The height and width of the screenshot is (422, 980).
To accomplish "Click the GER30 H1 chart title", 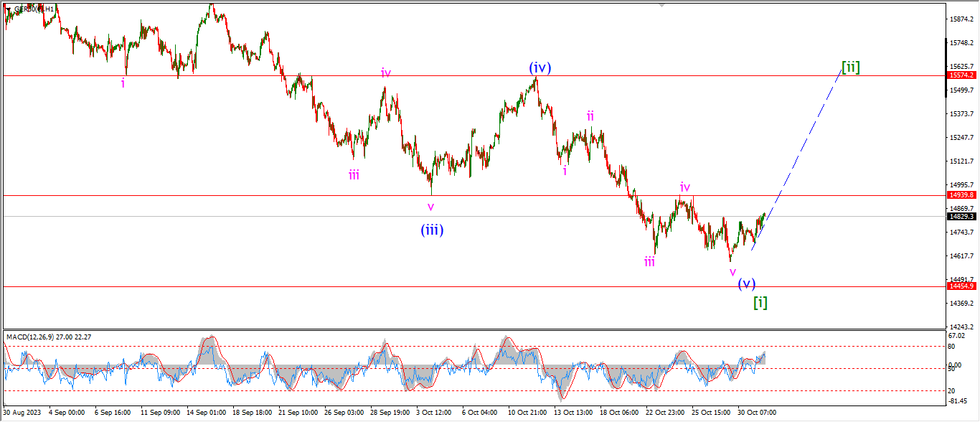I will pyautogui.click(x=33, y=9).
